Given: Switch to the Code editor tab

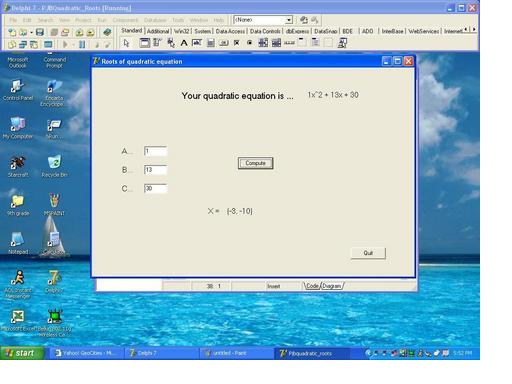Looking at the screenshot, I should [312, 286].
